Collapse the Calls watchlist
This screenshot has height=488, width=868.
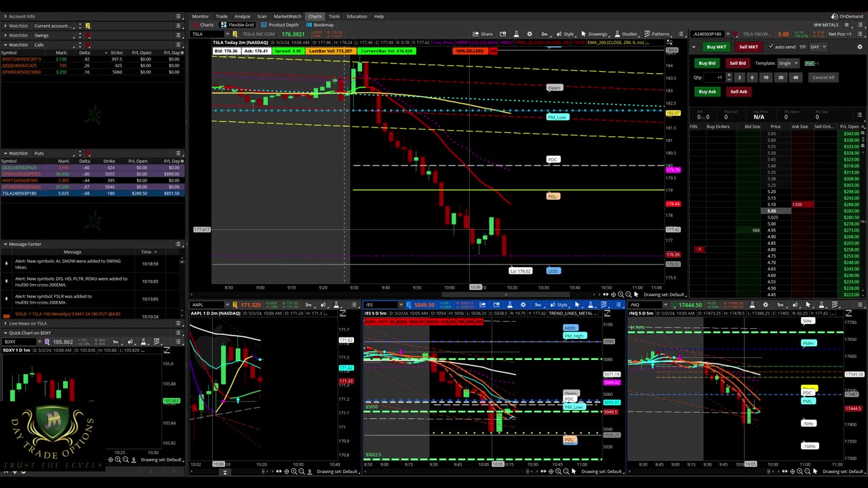pyautogui.click(x=5, y=45)
